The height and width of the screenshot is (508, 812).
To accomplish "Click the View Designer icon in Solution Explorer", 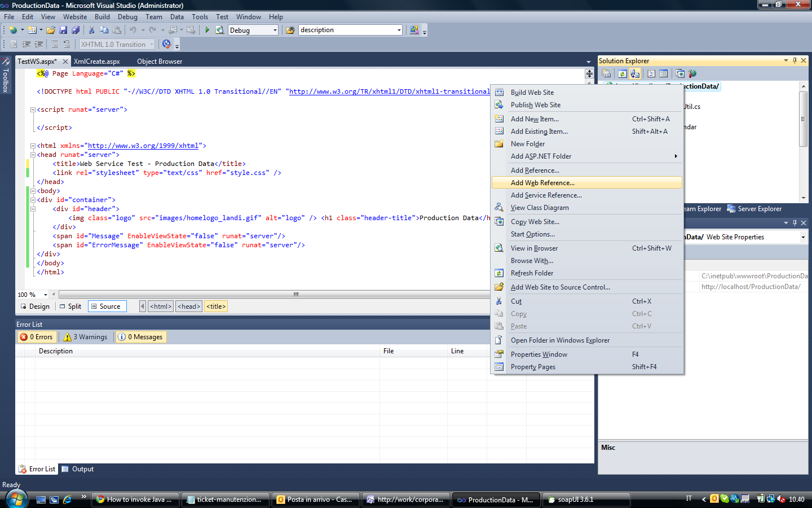I will click(x=664, y=73).
